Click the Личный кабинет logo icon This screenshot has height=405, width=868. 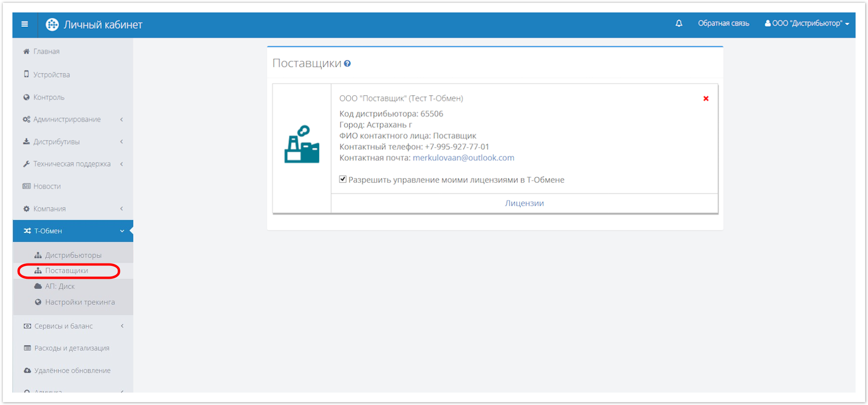click(52, 24)
